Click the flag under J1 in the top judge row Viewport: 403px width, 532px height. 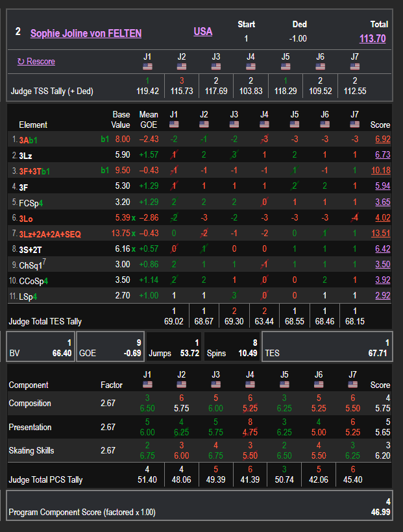147,67
